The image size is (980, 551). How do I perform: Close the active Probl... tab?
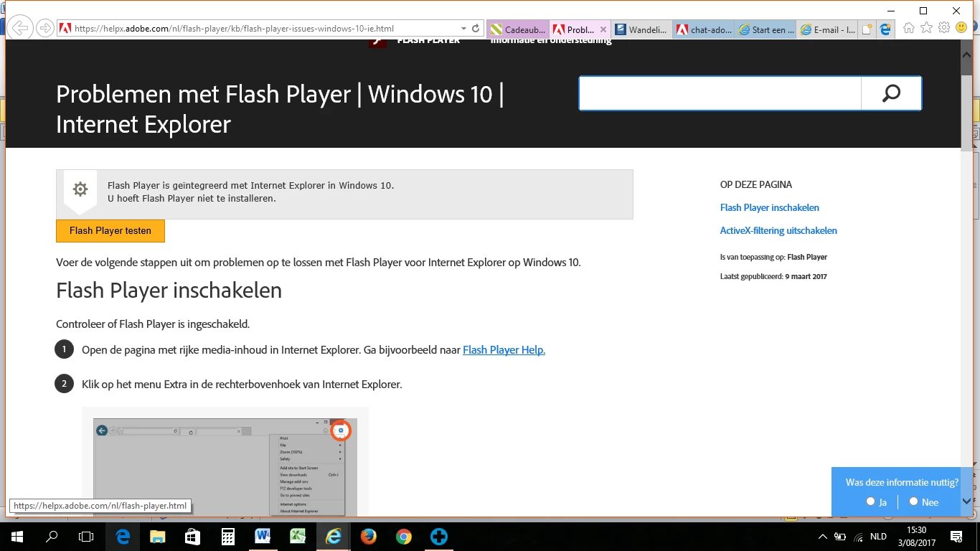tap(603, 29)
